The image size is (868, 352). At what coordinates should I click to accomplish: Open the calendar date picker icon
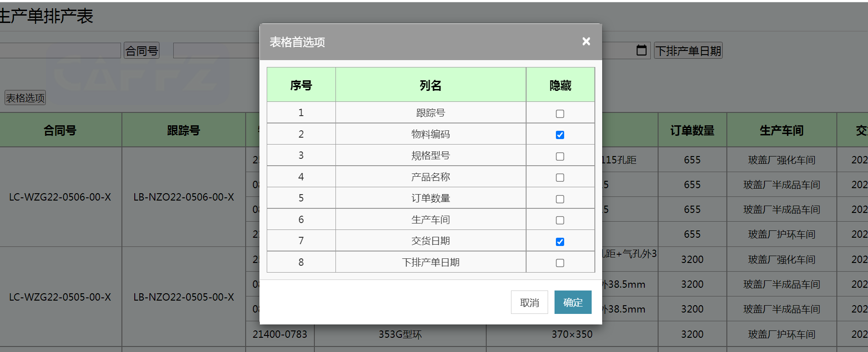point(641,50)
